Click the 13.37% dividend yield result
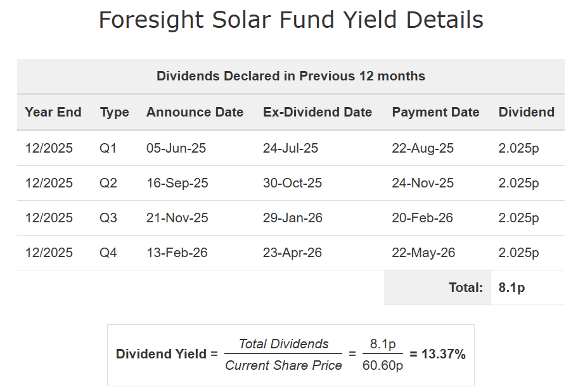Image resolution: width=578 pixels, height=392 pixels. (437, 355)
